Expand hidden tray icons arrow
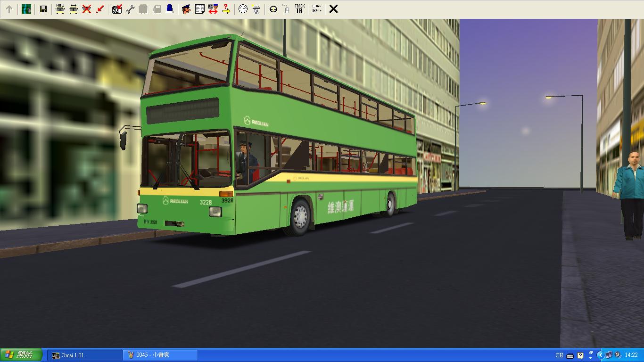 (600, 355)
